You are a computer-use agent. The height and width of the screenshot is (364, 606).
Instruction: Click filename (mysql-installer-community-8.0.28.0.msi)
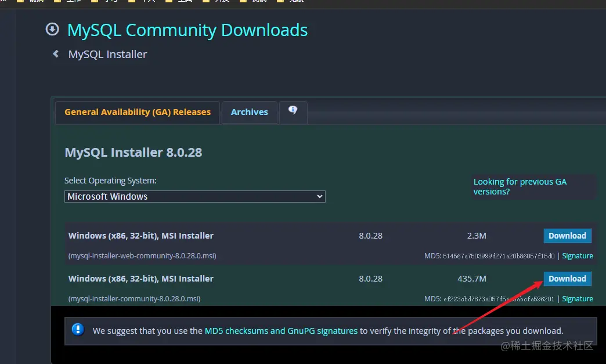tap(134, 299)
